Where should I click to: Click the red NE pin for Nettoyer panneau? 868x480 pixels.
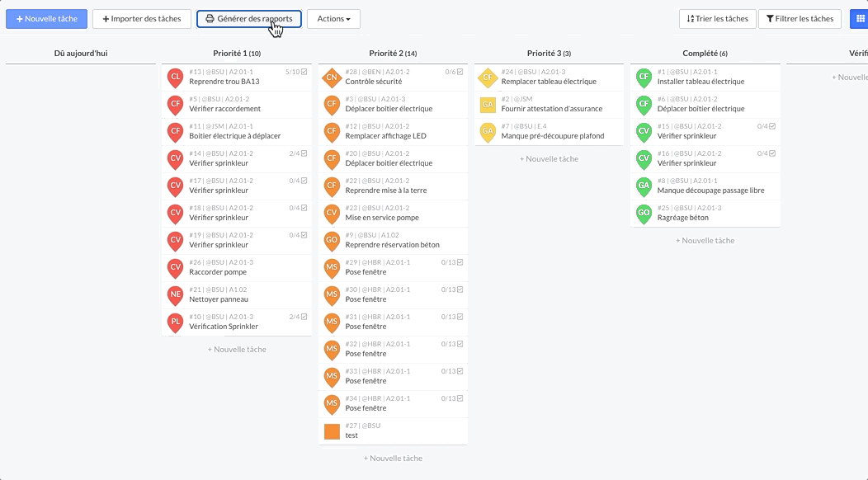[176, 295]
